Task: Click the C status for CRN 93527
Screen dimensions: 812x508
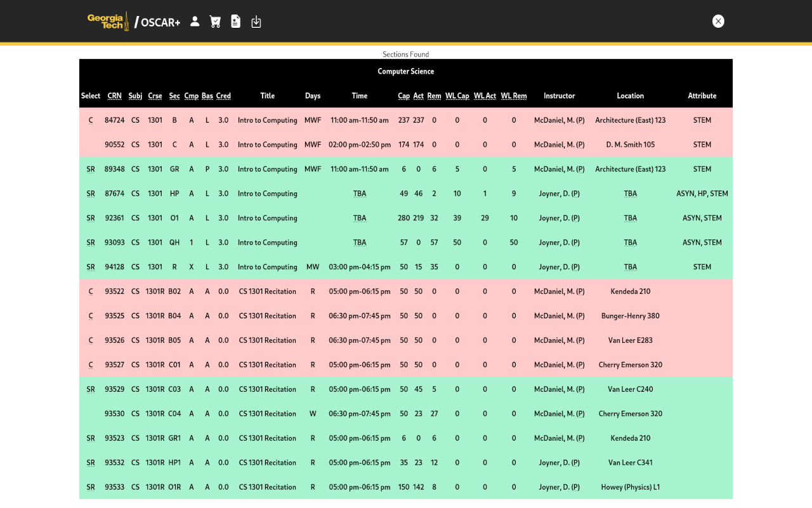Action: tap(91, 364)
